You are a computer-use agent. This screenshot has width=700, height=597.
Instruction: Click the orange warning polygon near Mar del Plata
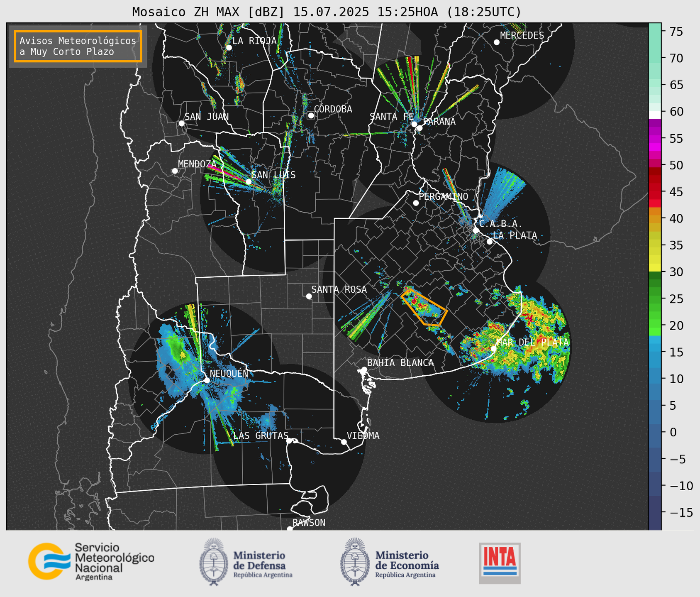(x=424, y=308)
